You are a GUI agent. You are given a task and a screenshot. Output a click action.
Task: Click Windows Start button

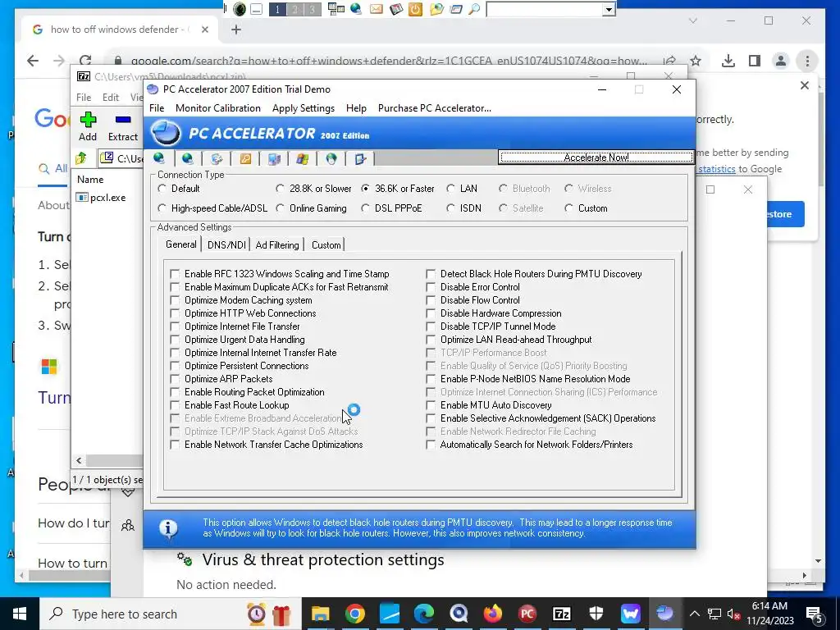tap(20, 614)
